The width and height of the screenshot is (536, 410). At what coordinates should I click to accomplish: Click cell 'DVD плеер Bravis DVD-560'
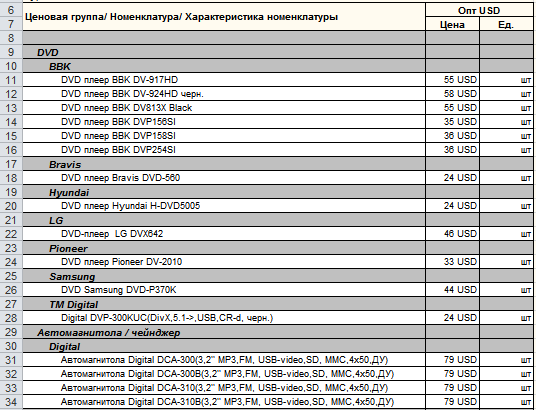[x=224, y=178]
